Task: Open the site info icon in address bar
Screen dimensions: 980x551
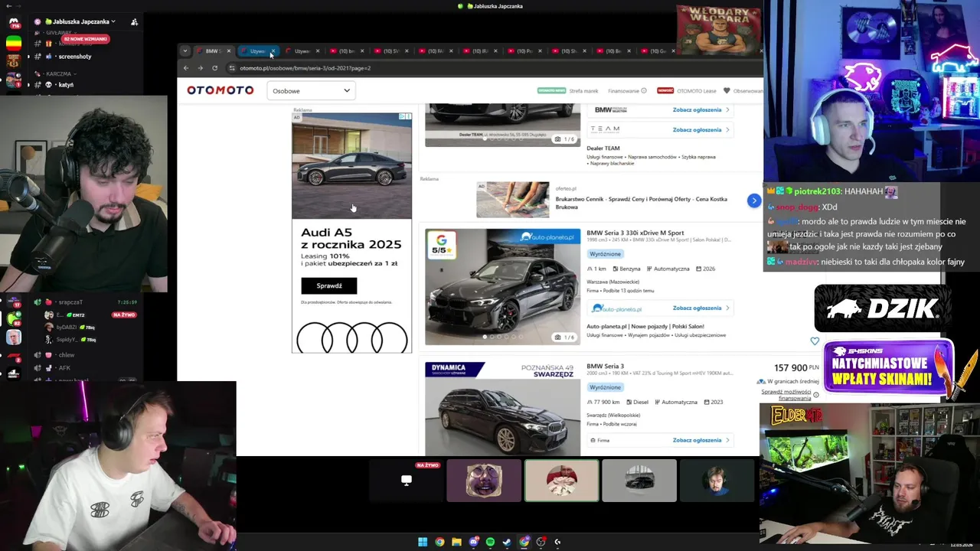Action: click(232, 68)
